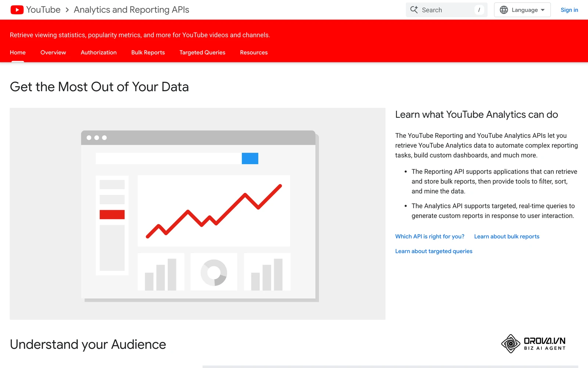Click the analytics dashboard illustration

point(198,214)
